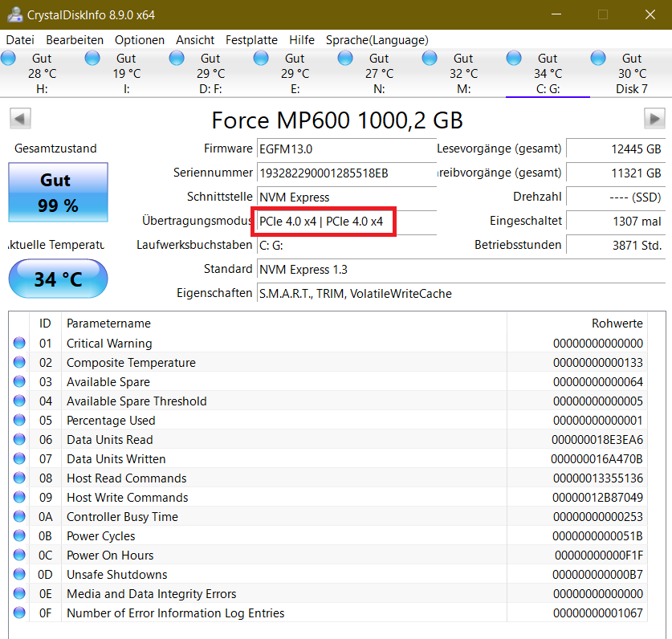
Task: Open the Ansicht menu
Action: 195,40
